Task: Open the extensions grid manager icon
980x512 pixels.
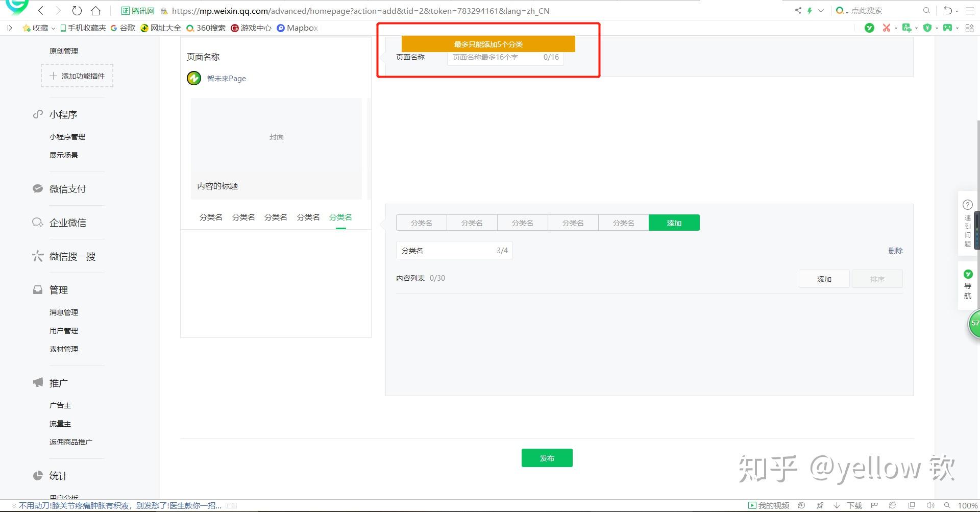Action: pos(969,28)
